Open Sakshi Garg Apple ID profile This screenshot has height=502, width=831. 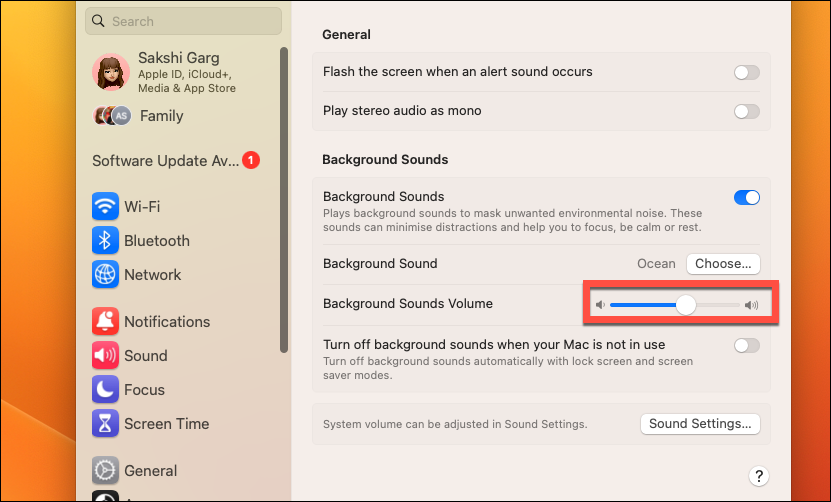pos(164,72)
